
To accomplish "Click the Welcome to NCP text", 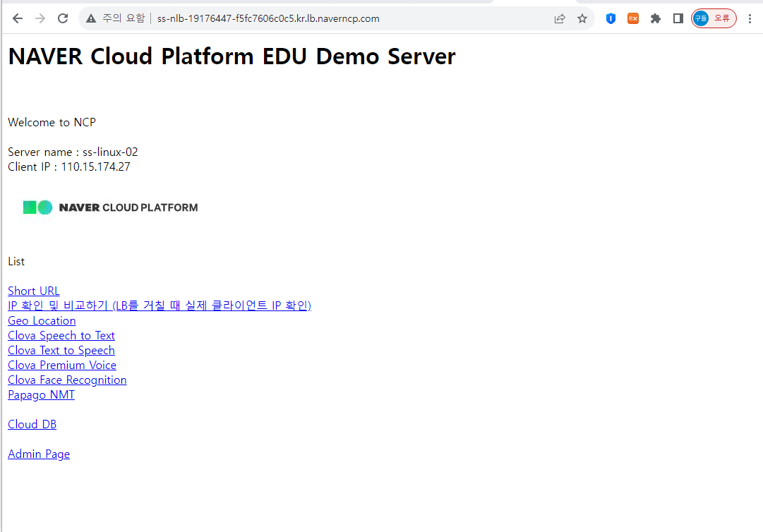I will 52,123.
